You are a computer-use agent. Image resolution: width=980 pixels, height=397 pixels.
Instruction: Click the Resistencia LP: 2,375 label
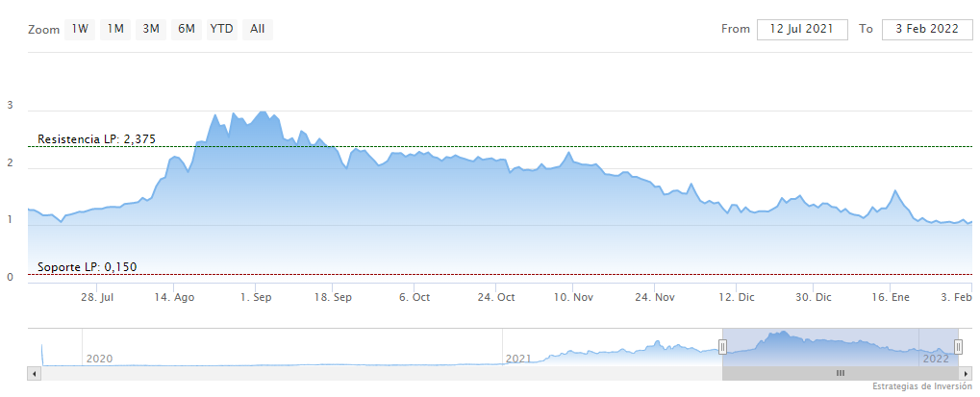[x=96, y=139]
